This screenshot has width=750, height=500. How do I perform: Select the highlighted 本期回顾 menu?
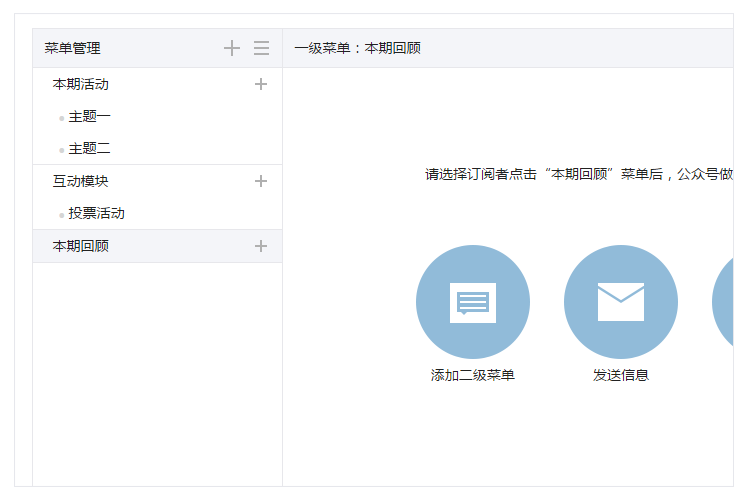81,246
